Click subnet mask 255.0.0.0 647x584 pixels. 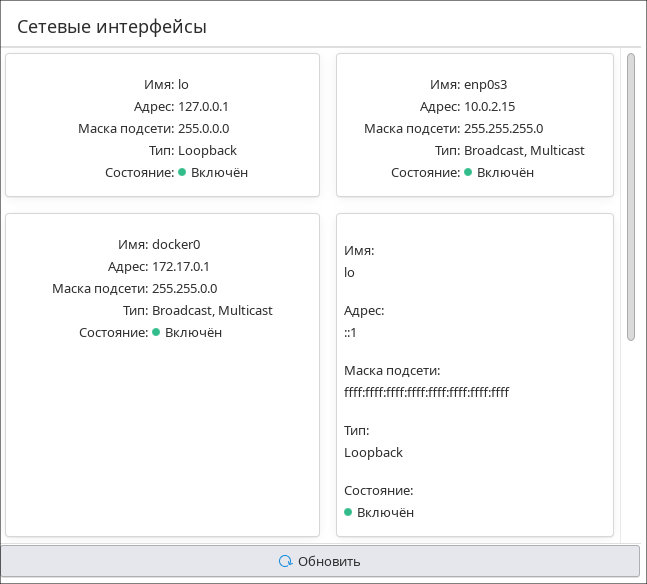point(203,129)
